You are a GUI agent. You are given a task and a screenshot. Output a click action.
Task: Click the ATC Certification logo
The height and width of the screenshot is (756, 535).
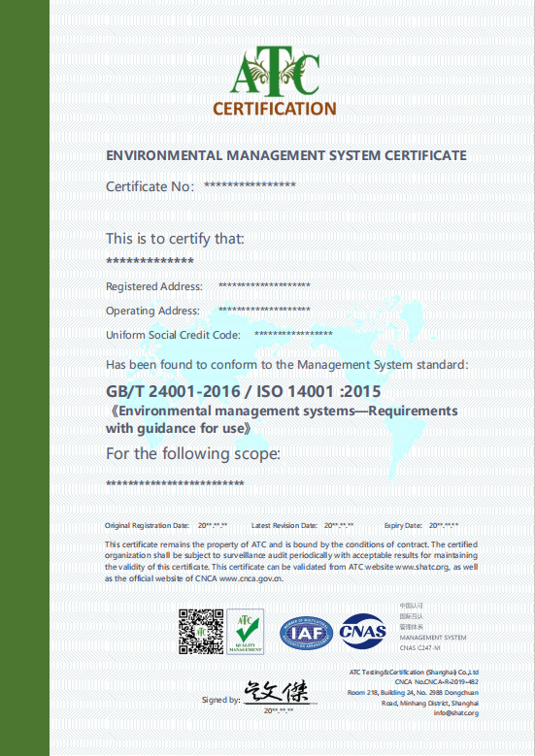[275, 81]
